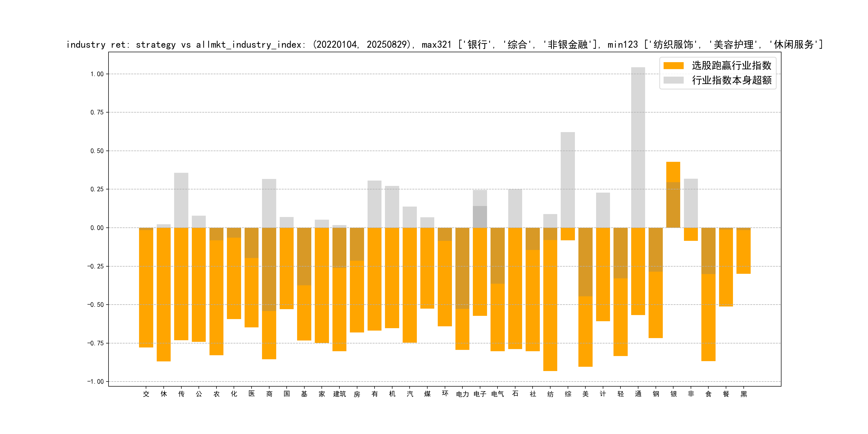This screenshot has height=434, width=868.
Task: Click the gray bar above the 非 label
Action: 691,203
